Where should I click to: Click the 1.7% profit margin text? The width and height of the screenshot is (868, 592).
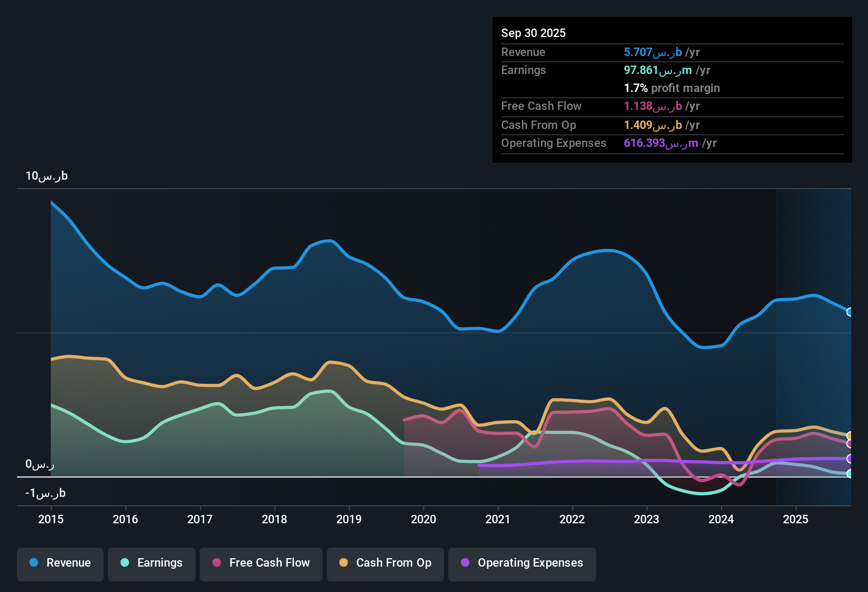[x=671, y=88]
